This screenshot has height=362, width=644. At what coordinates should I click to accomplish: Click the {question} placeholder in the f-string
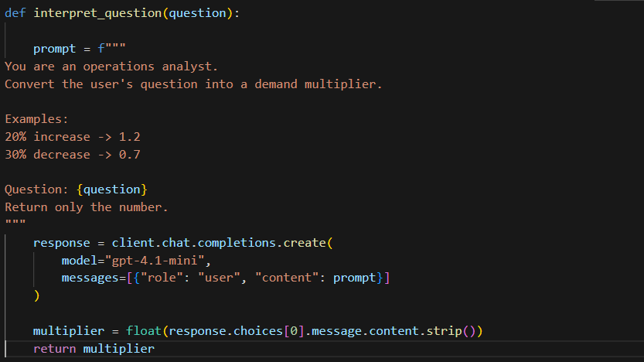coord(111,190)
